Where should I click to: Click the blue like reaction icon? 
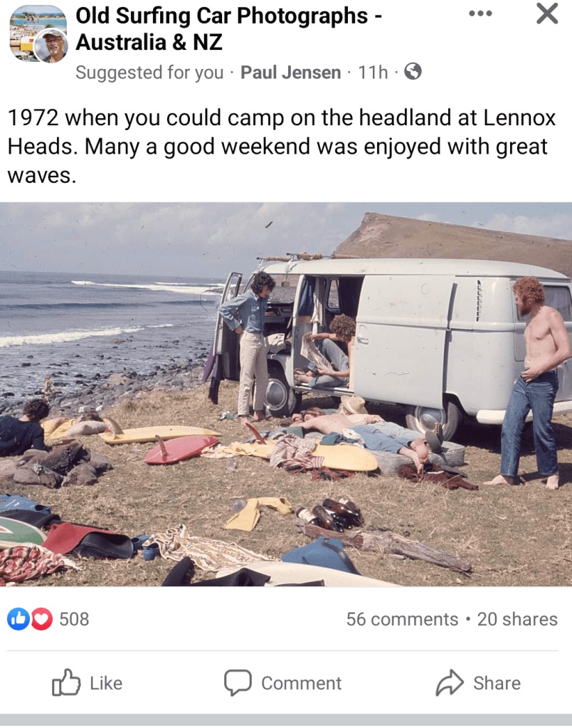18,619
